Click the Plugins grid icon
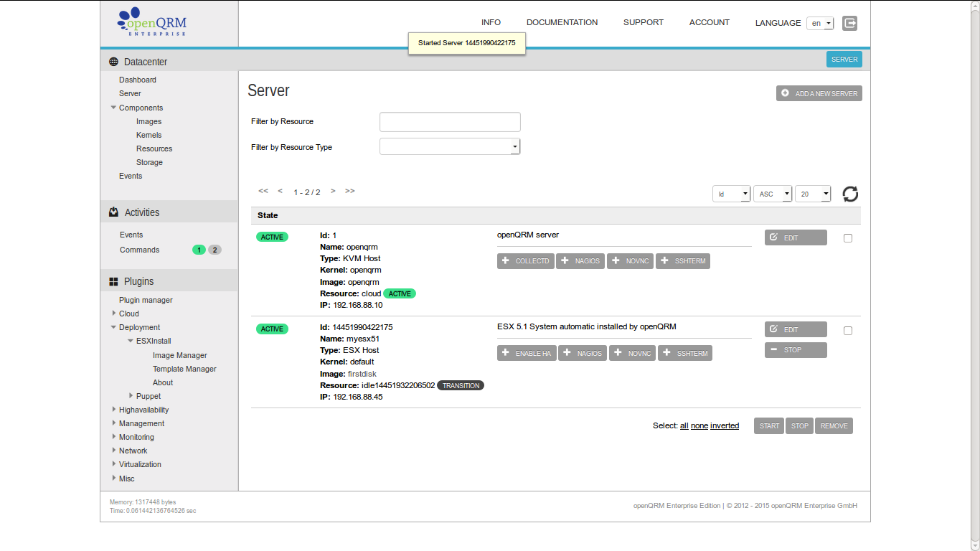980x551 pixels. point(113,281)
